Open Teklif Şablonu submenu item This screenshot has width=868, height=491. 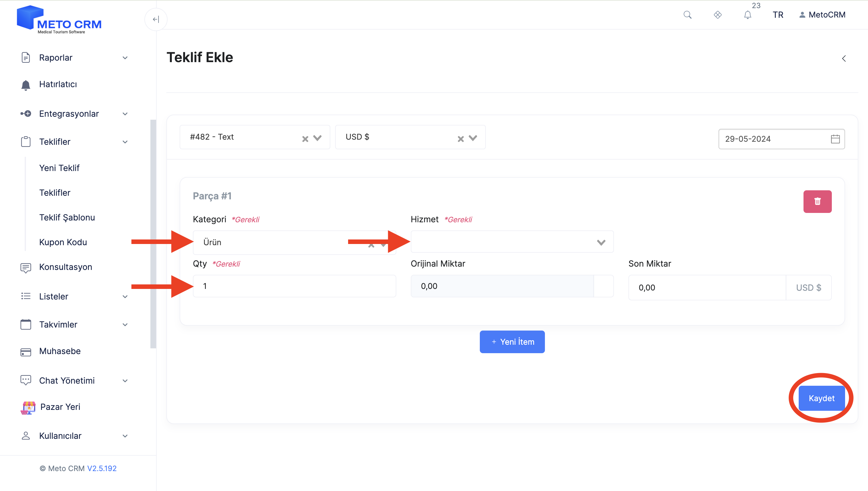tap(67, 217)
